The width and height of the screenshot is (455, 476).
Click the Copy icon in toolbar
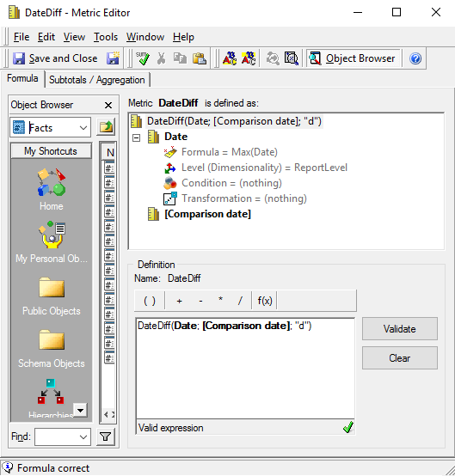point(180,58)
